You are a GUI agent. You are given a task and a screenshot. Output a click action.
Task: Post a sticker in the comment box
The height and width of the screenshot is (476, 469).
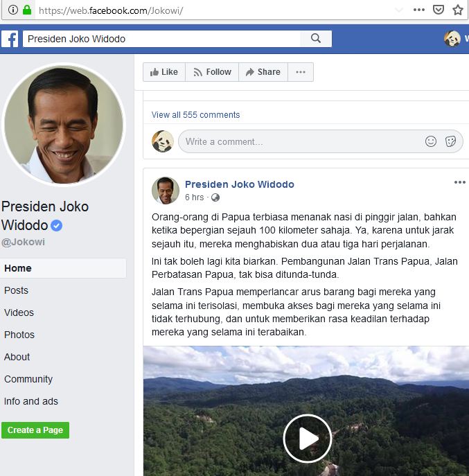450,141
